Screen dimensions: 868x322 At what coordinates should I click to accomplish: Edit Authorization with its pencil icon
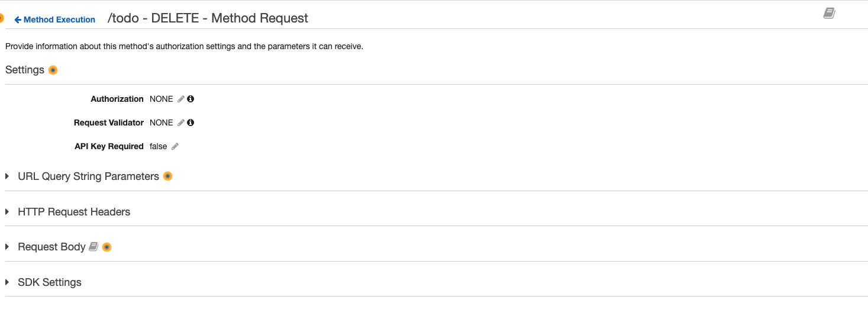[x=181, y=99]
